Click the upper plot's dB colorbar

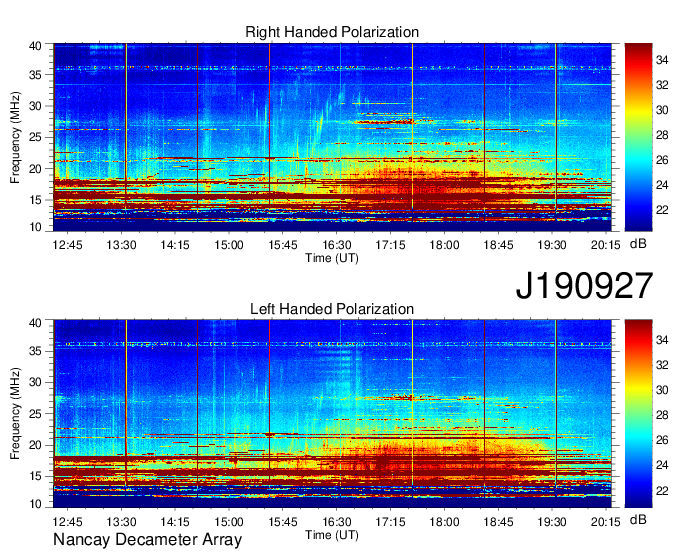[638, 137]
